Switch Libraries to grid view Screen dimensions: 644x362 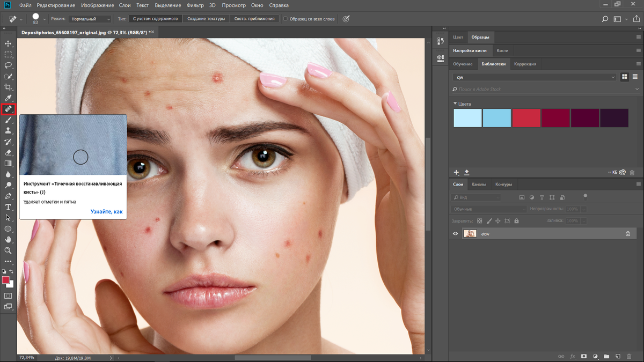point(625,77)
